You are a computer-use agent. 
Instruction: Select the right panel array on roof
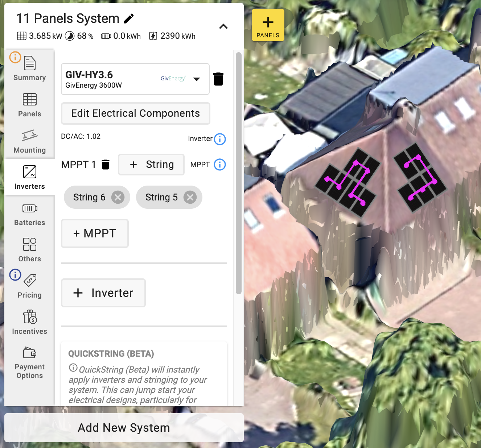420,177
